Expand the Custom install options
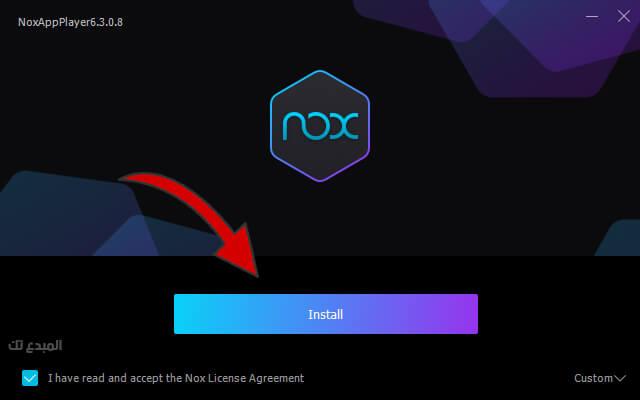 tap(600, 378)
